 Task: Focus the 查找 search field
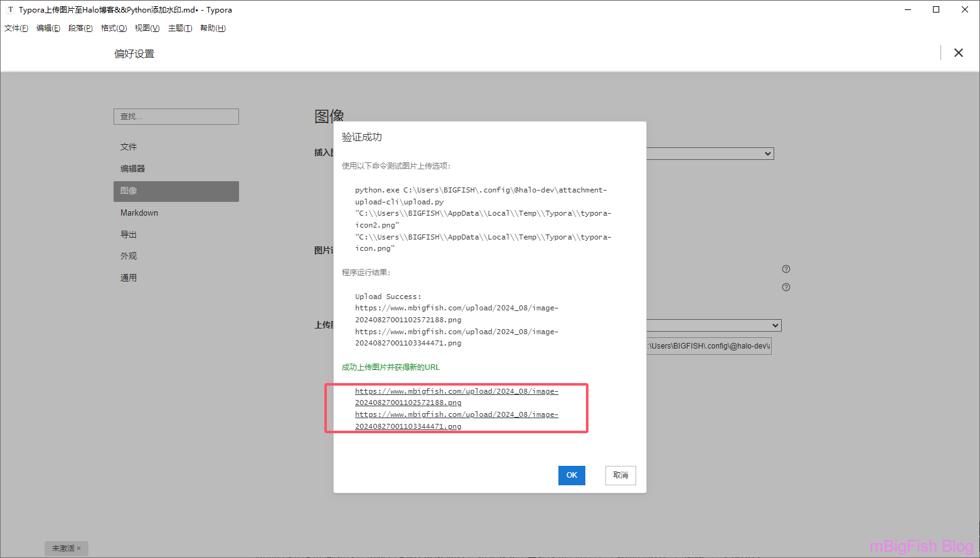[176, 117]
